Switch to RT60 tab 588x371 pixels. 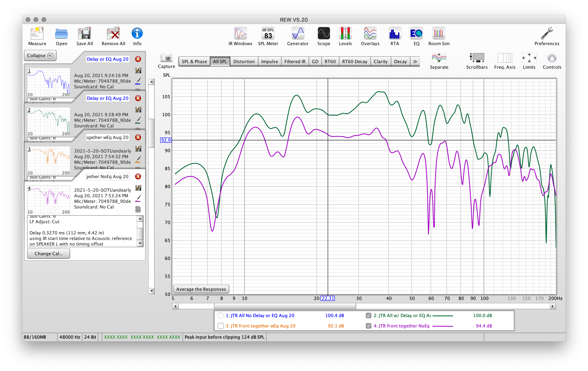tap(330, 62)
